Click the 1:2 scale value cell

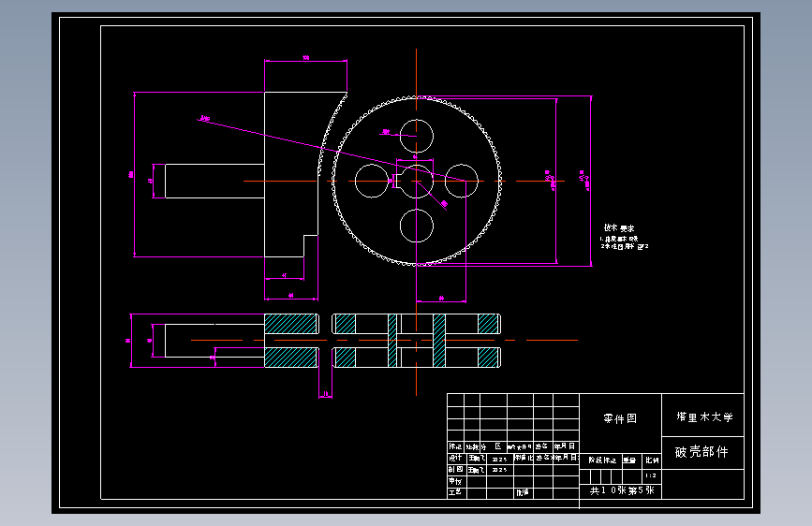[x=651, y=475]
